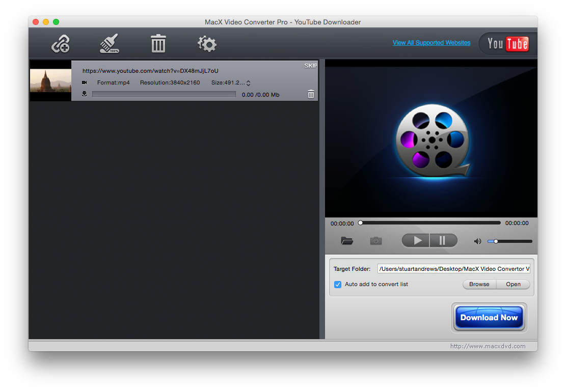
Task: Pause the video preview
Action: pos(443,240)
